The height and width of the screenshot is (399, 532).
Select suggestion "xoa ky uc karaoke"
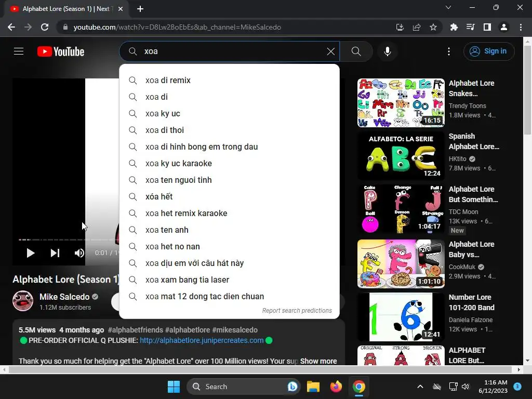click(x=229, y=163)
